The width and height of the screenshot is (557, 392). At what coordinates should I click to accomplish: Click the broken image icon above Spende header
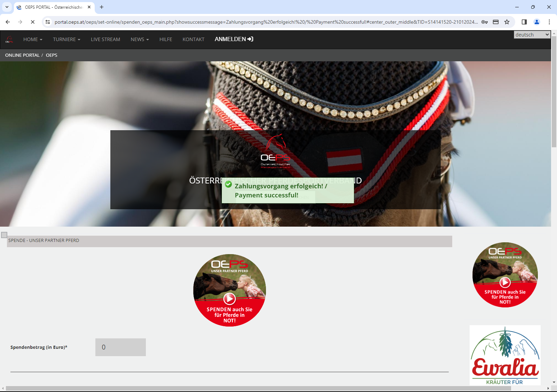(x=4, y=235)
